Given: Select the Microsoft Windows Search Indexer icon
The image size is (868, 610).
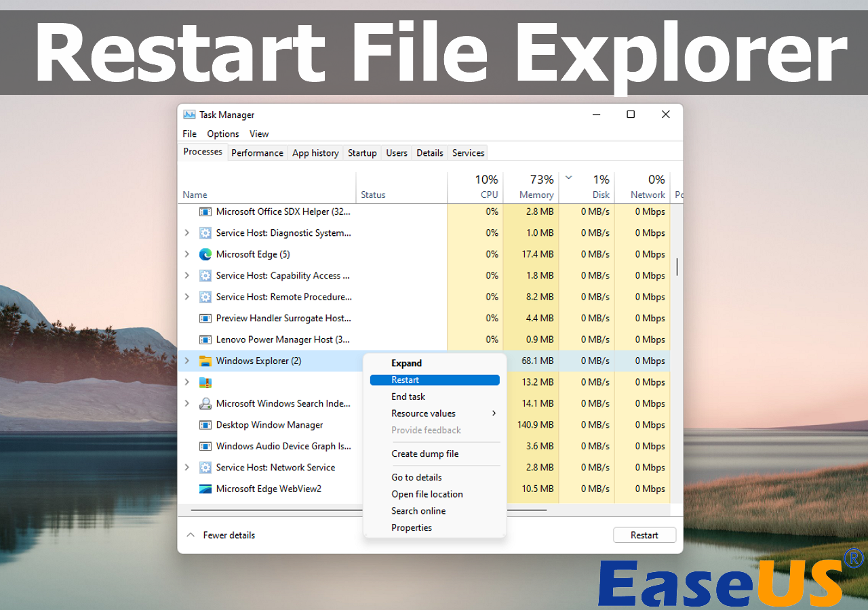Looking at the screenshot, I should 205,404.
